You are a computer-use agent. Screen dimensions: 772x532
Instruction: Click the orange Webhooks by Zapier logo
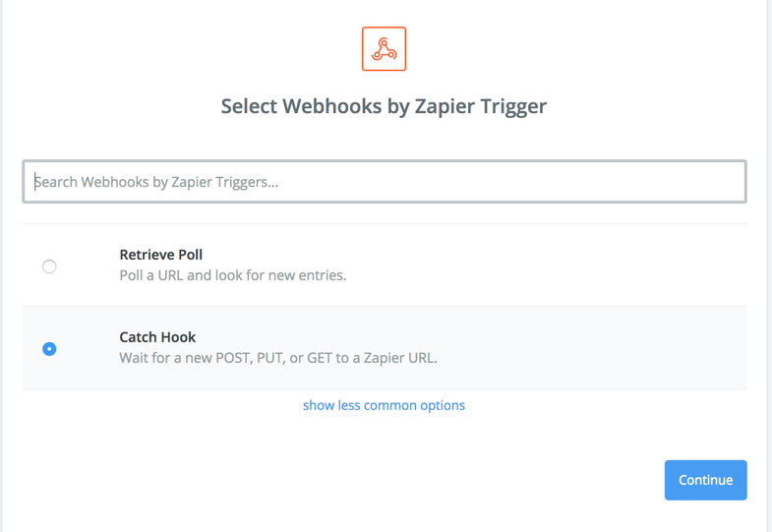click(x=384, y=49)
